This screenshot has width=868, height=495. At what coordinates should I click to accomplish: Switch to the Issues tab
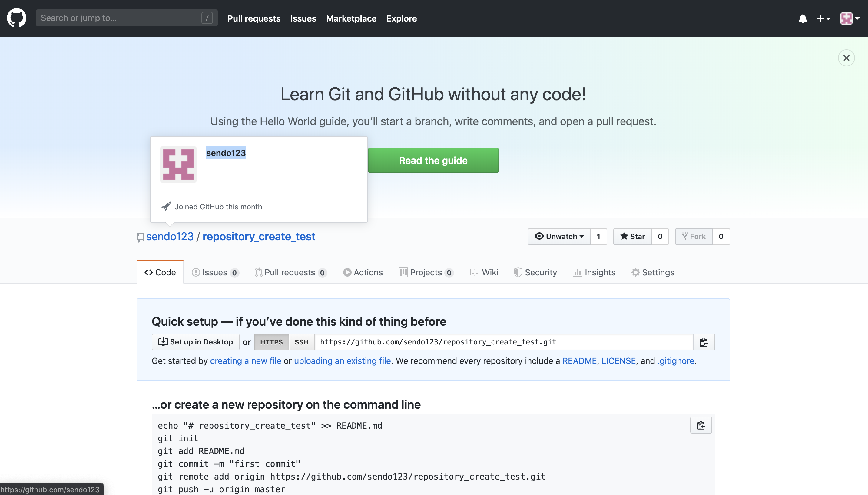click(215, 272)
